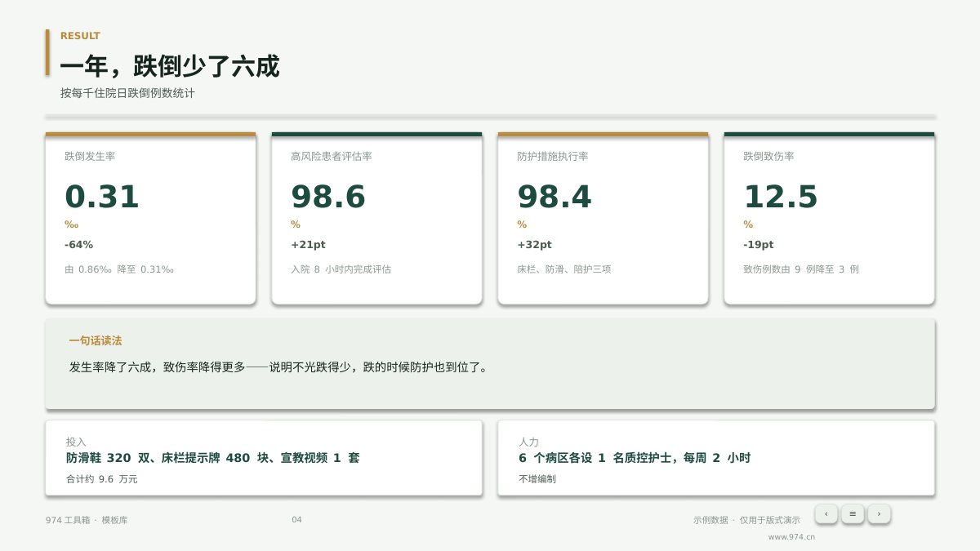980x551 pixels.
Task: Click text 入院 8 小时内完成评估
Action: (x=341, y=269)
